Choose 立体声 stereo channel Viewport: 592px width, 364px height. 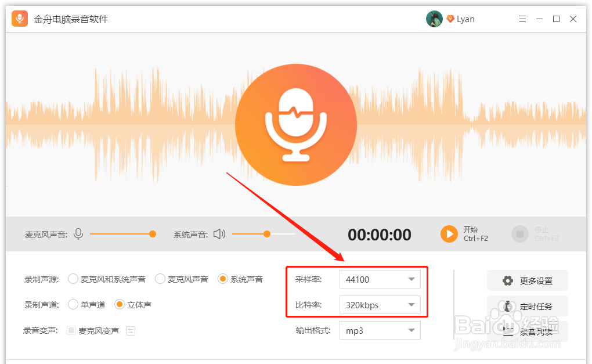pyautogui.click(x=133, y=304)
